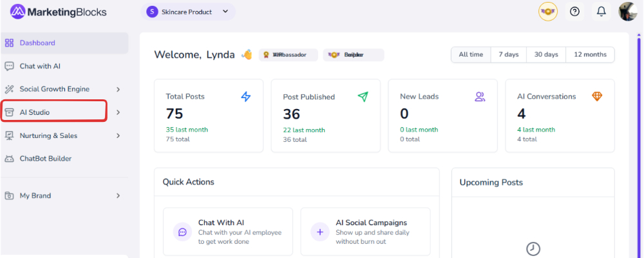Select the 7 days time filter
This screenshot has height=258, width=644.
point(509,55)
